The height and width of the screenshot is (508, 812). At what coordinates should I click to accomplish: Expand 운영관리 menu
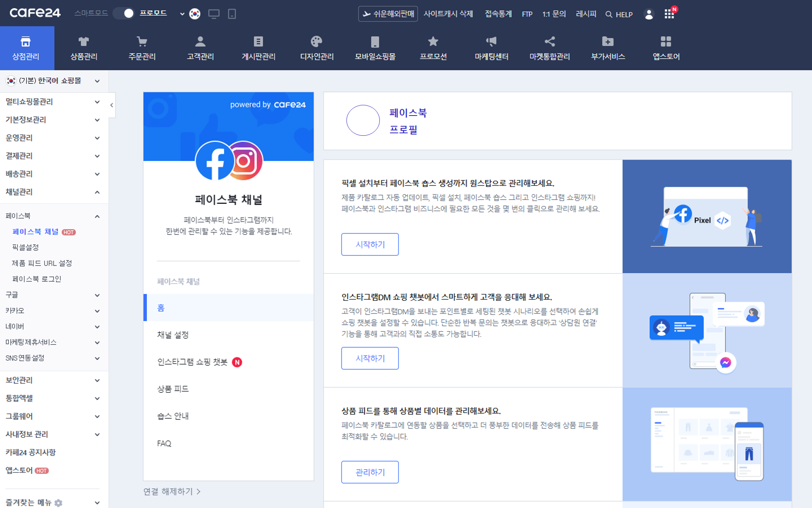point(54,138)
